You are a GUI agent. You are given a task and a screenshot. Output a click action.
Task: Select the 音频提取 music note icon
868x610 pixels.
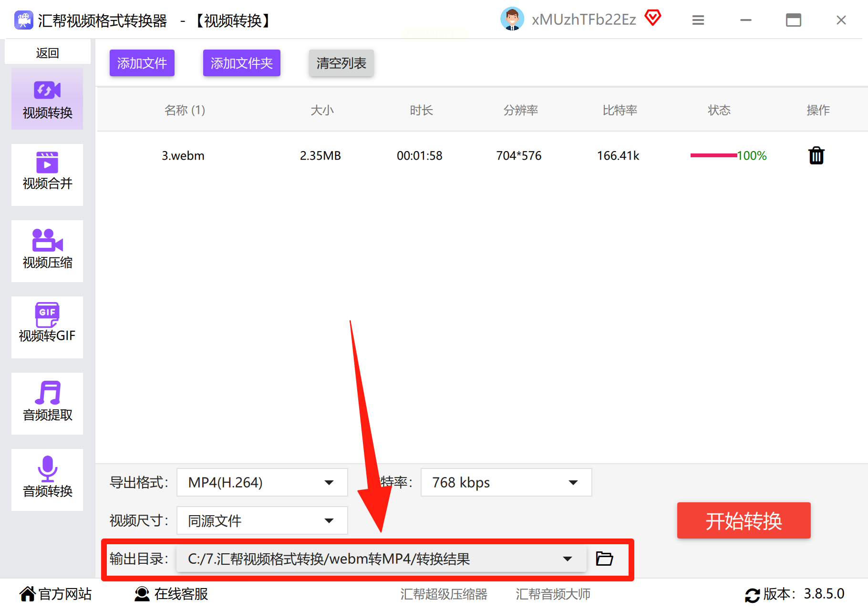[x=48, y=393]
